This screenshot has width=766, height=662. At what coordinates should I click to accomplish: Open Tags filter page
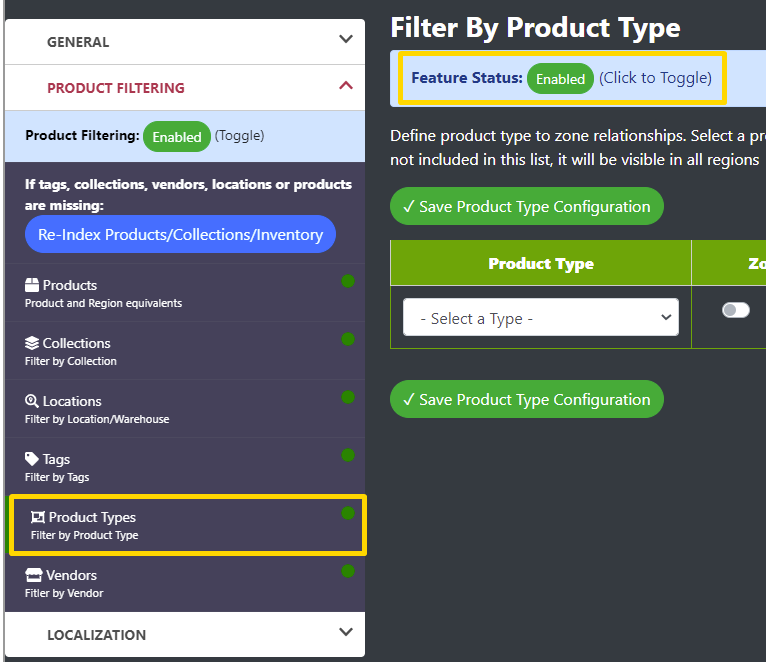click(185, 467)
